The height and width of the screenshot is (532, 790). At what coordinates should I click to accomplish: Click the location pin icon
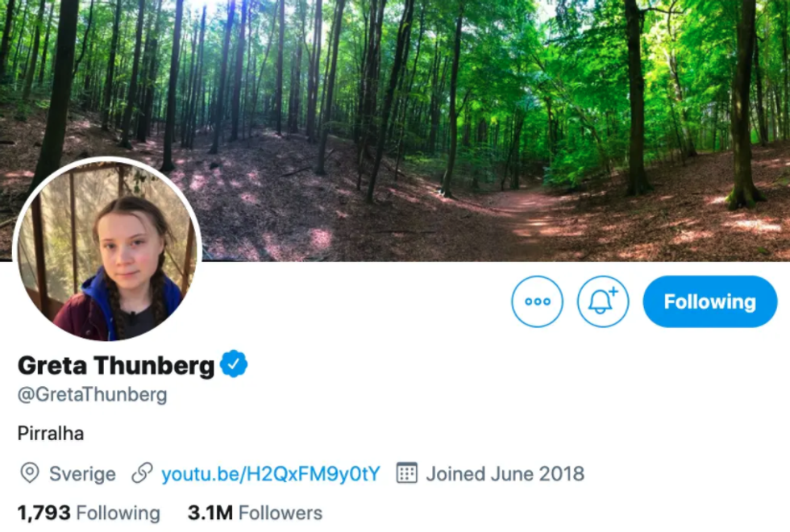point(30,473)
